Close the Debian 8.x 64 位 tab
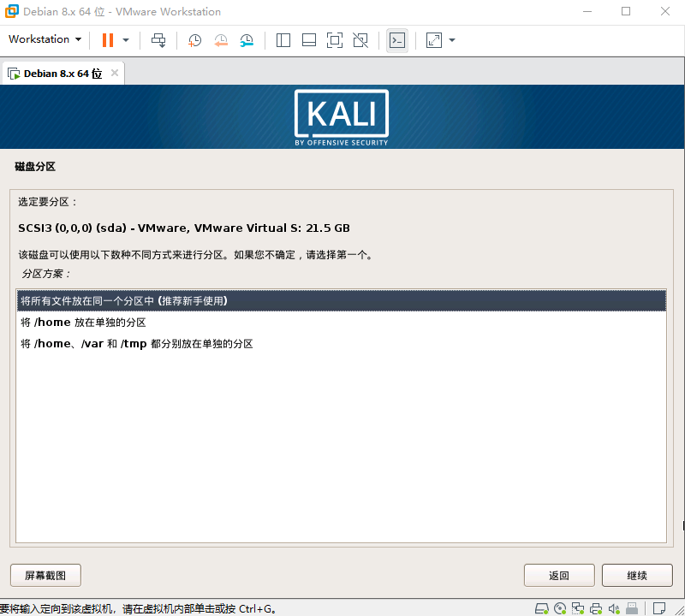Viewport: 685px width, 616px height. [115, 73]
